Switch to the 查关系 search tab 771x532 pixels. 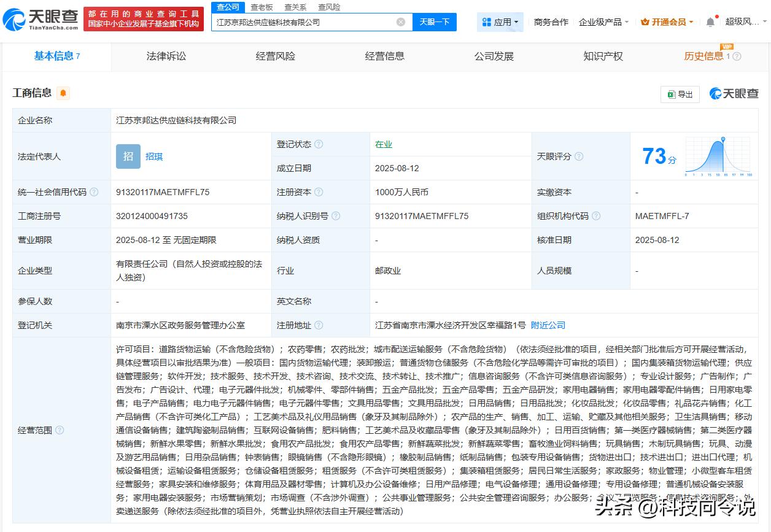click(295, 7)
